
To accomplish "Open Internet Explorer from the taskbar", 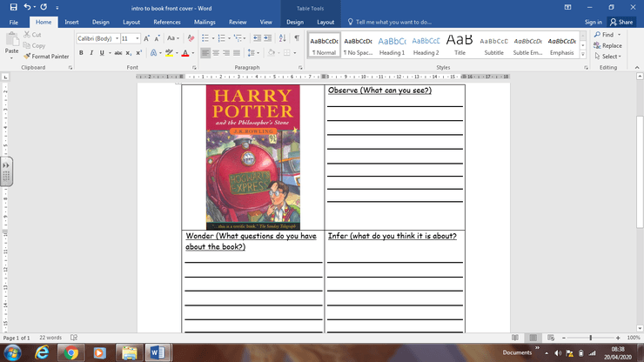I will point(43,352).
